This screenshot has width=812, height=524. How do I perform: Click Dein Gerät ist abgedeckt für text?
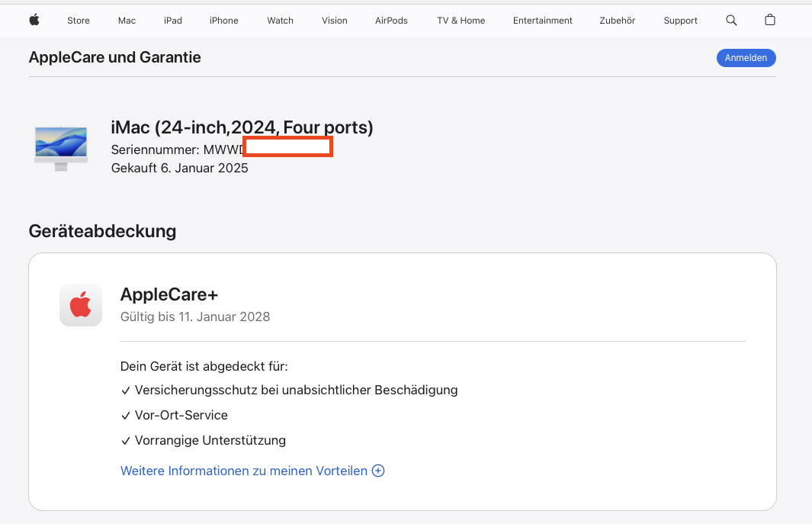(x=204, y=366)
